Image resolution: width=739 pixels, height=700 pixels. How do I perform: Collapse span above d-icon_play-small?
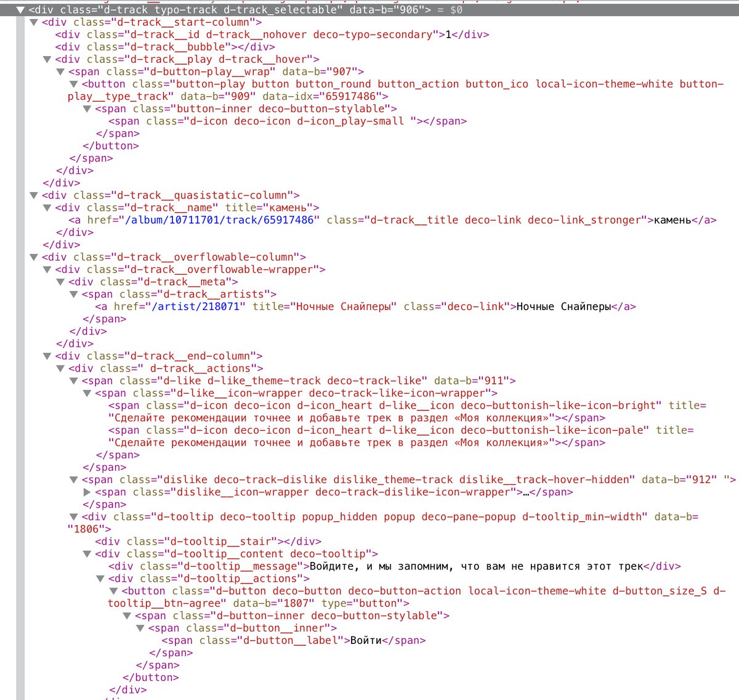(x=87, y=108)
